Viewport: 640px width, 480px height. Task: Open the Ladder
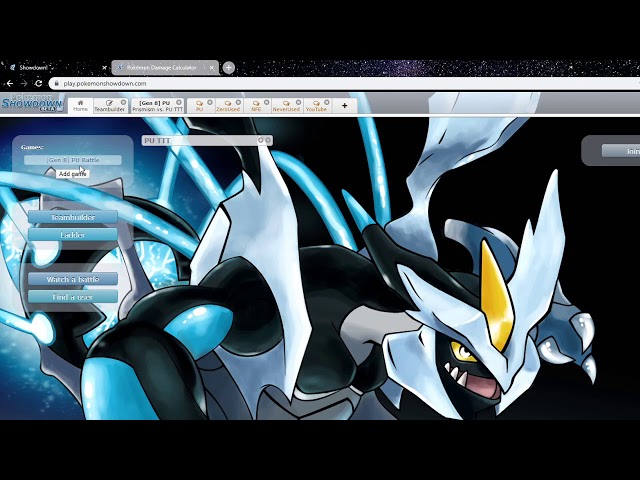(73, 235)
